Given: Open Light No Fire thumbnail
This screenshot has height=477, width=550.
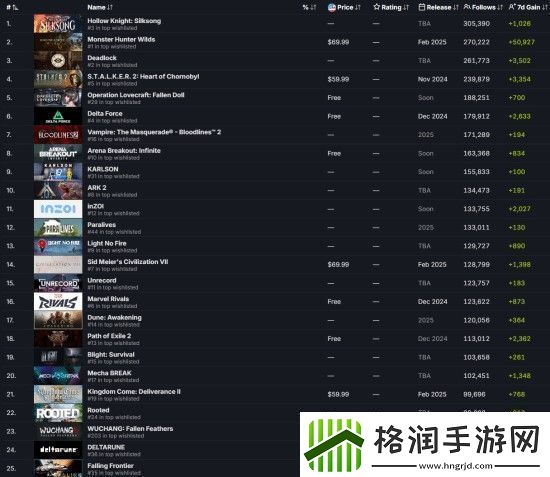Looking at the screenshot, I should [x=58, y=246].
